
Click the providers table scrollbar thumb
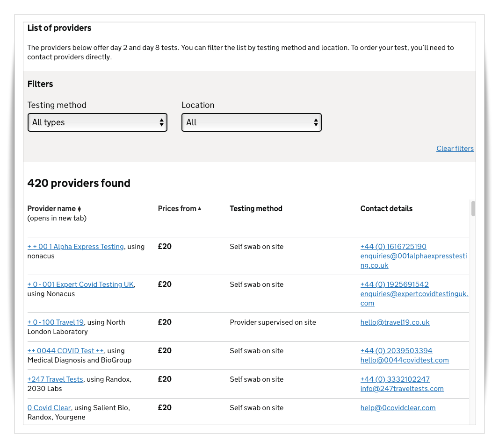coord(473,208)
